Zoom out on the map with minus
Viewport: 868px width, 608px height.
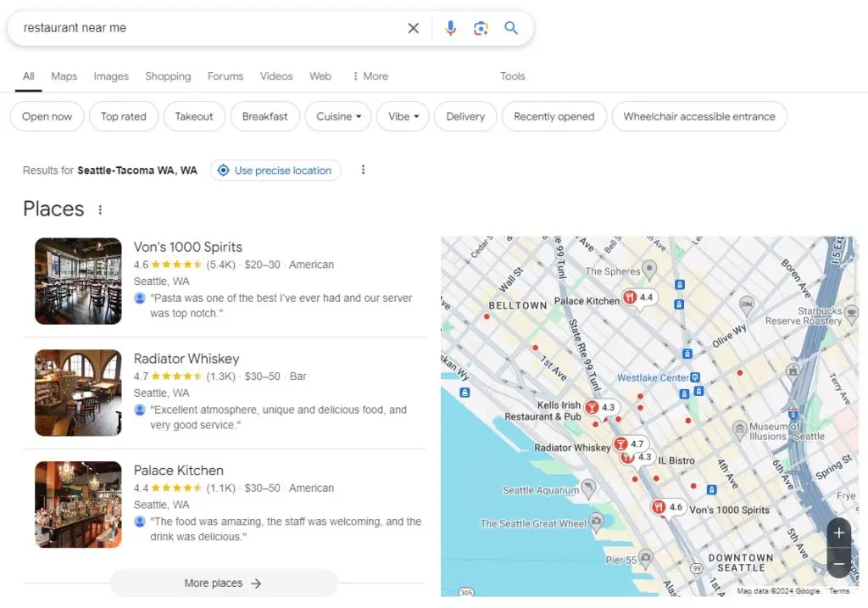[x=838, y=564]
